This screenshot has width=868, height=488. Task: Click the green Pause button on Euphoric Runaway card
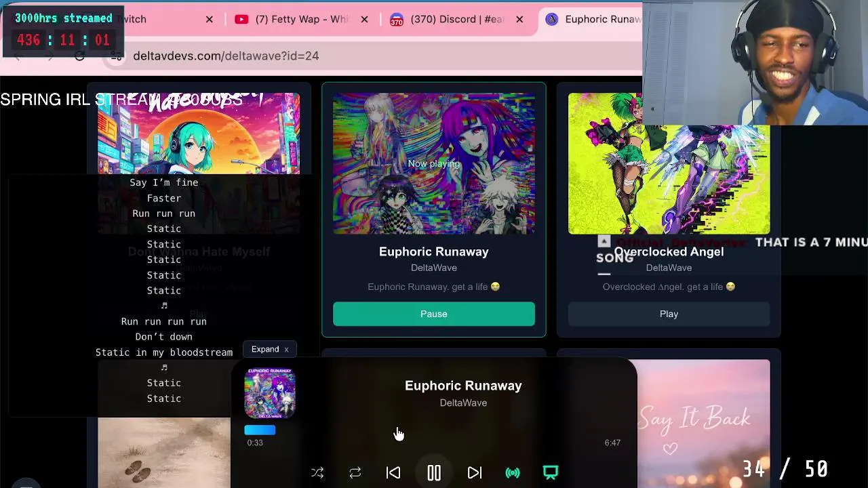tap(434, 314)
